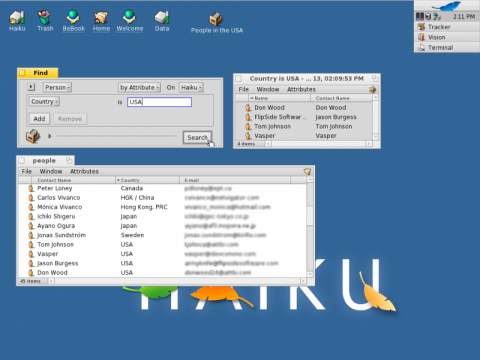Open the by Attribute search mode dropdown

(x=139, y=87)
